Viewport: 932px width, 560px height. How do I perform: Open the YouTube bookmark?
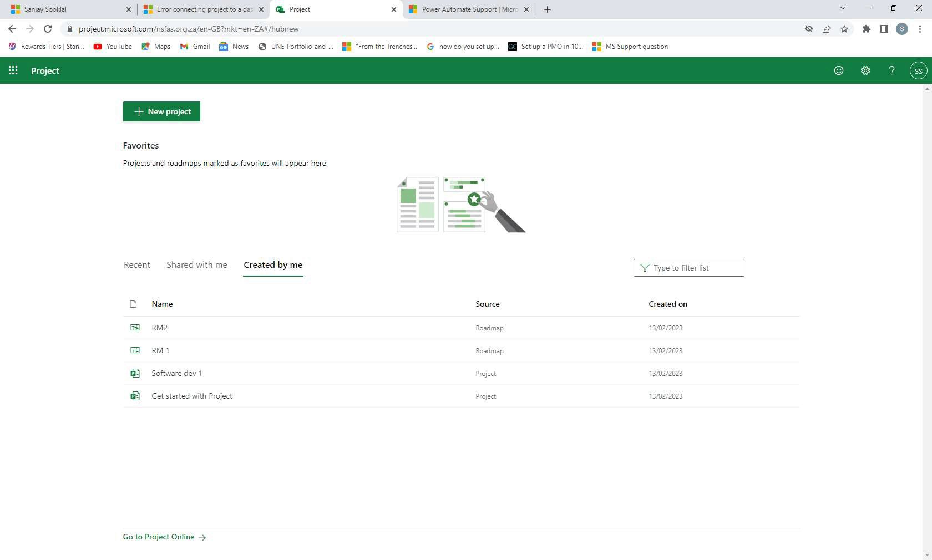pos(113,47)
